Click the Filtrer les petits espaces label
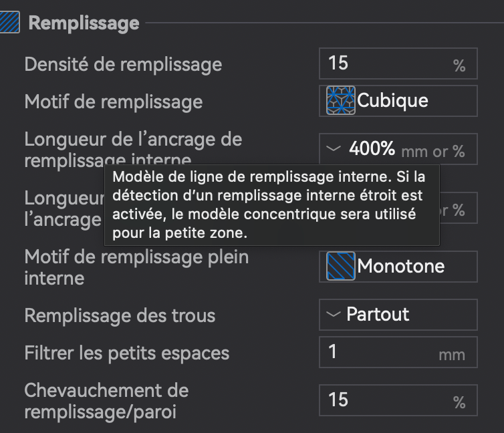Image resolution: width=504 pixels, height=433 pixels. (126, 353)
